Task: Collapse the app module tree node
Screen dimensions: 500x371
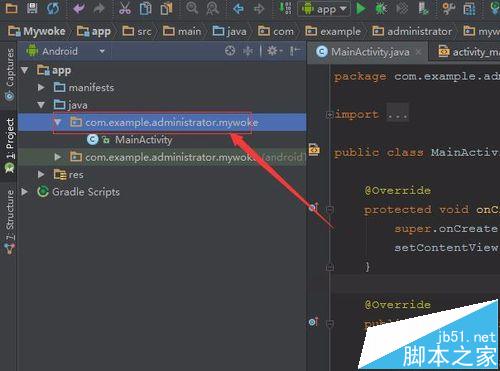Action: [24, 70]
